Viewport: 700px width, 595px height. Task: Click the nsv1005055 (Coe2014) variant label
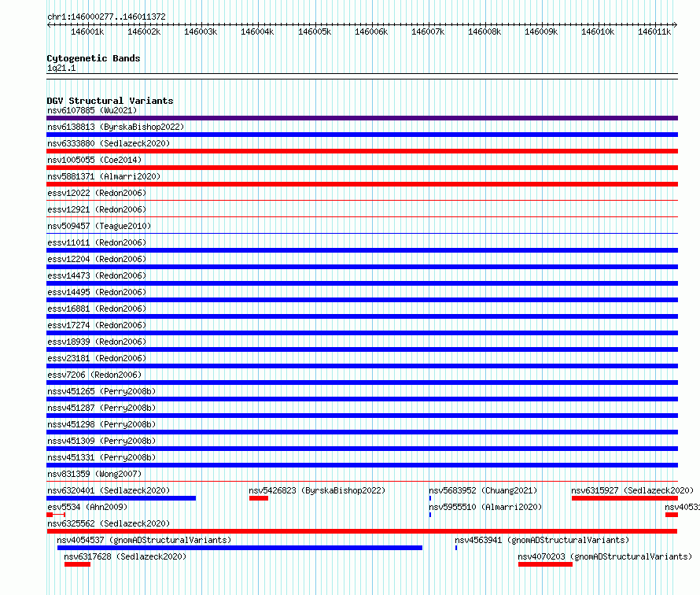click(x=94, y=160)
